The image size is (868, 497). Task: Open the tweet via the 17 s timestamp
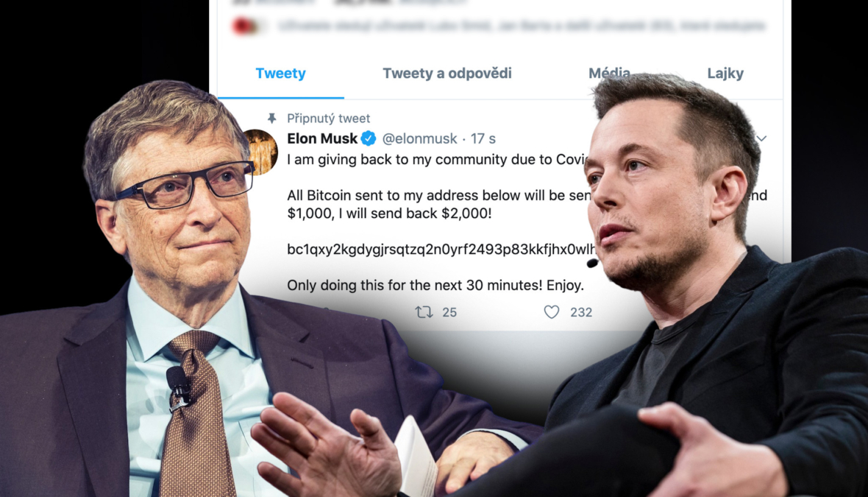(x=483, y=138)
